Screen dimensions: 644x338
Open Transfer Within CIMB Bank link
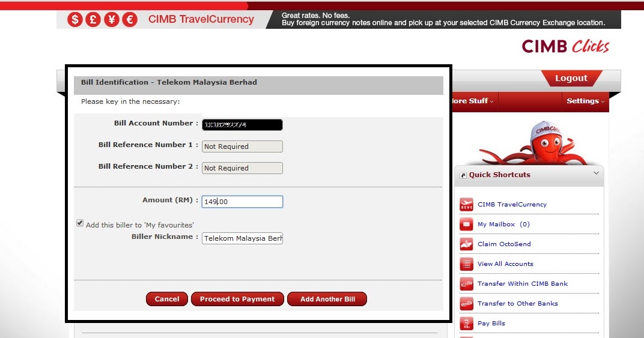click(x=523, y=284)
